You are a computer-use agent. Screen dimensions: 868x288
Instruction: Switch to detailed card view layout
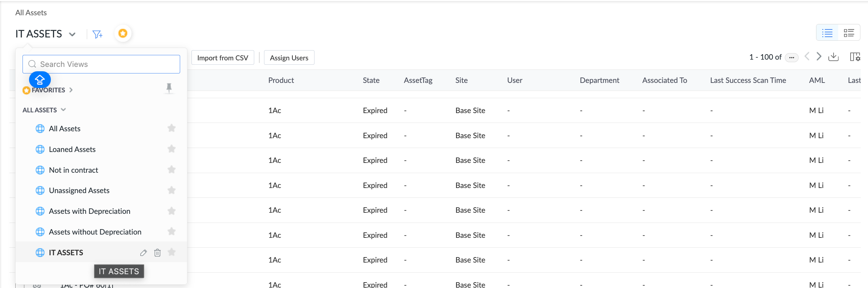coord(849,33)
